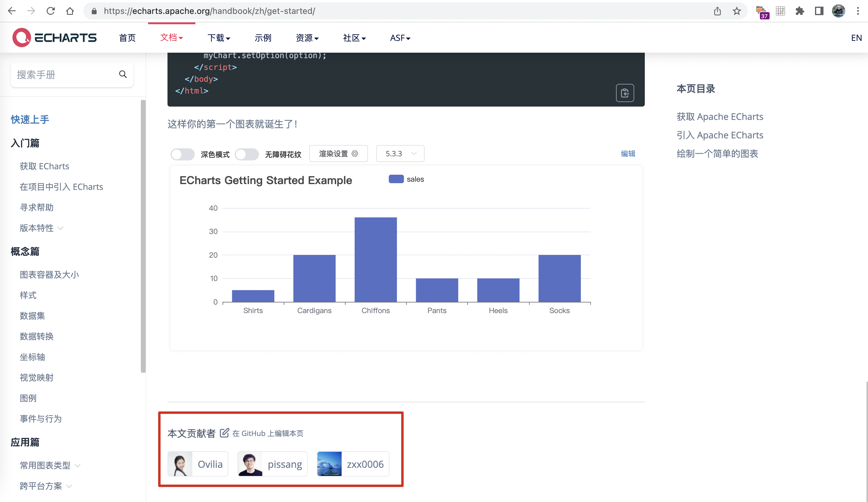Open the 下载 menu in navigation bar
Image resolution: width=868 pixels, height=502 pixels.
(219, 38)
